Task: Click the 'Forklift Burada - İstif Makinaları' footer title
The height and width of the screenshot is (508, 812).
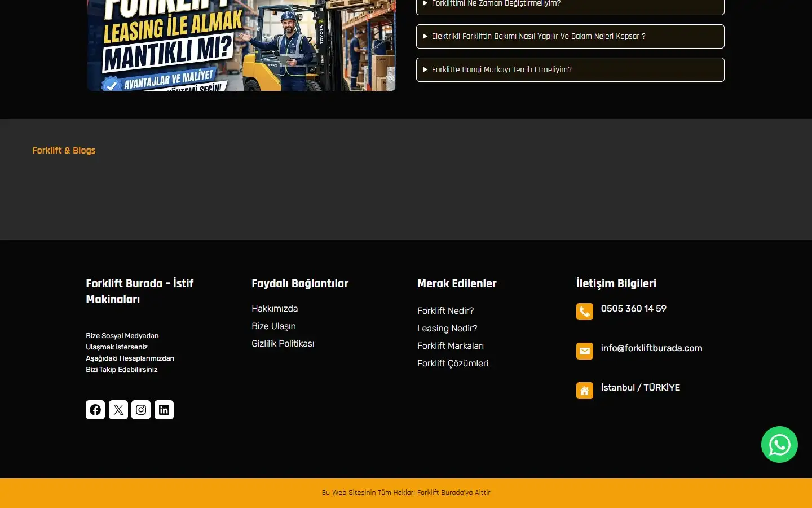Action: (140, 291)
